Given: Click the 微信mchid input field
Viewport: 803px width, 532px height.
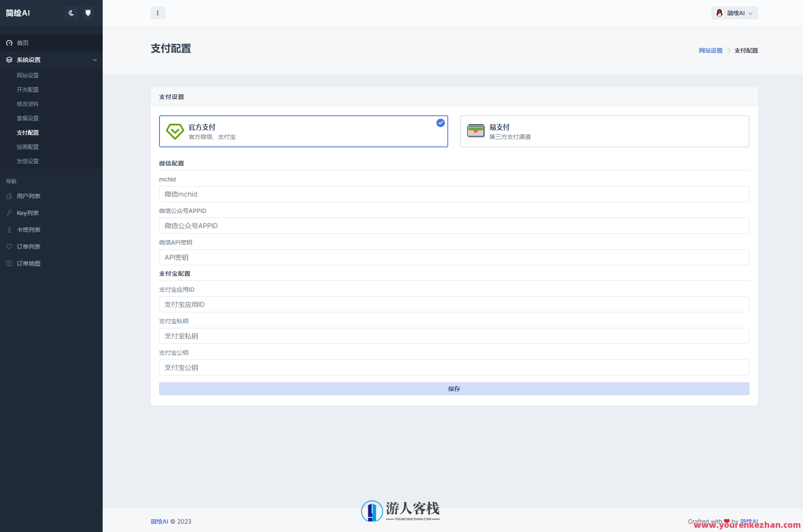Looking at the screenshot, I should pos(454,194).
